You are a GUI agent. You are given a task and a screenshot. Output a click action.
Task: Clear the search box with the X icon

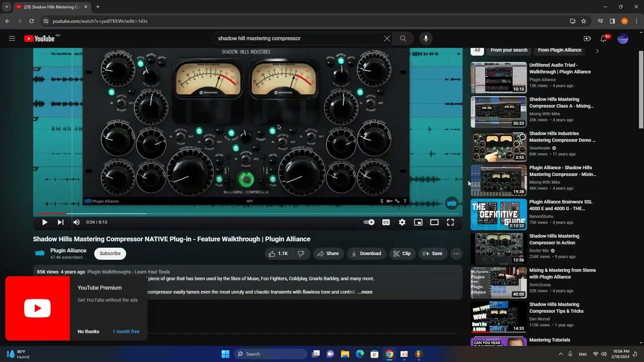coord(387,38)
